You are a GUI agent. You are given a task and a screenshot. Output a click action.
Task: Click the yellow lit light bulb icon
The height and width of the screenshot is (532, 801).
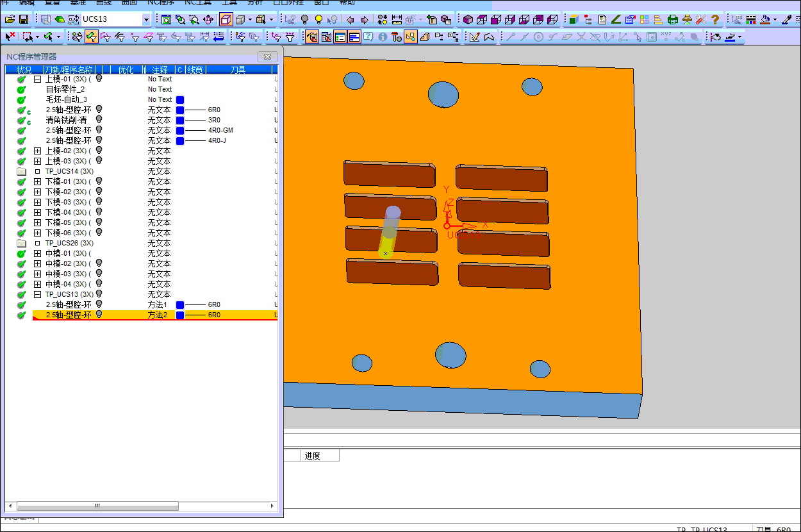(x=318, y=20)
